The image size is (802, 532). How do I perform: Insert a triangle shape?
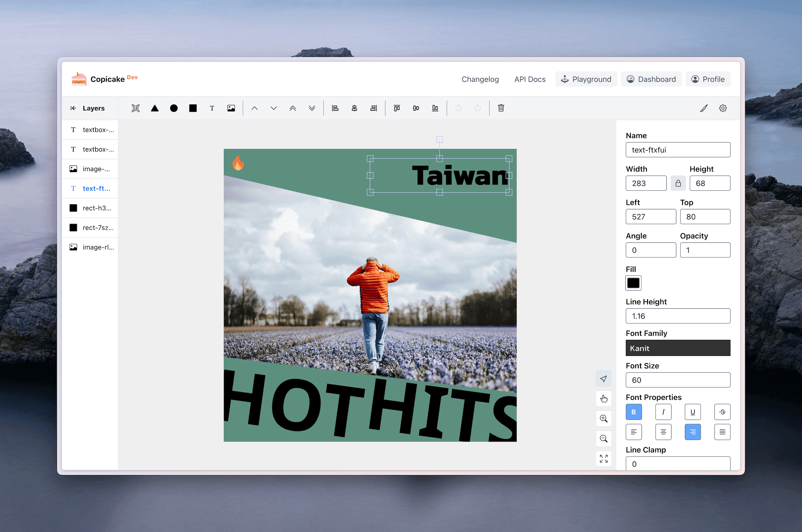tap(155, 108)
